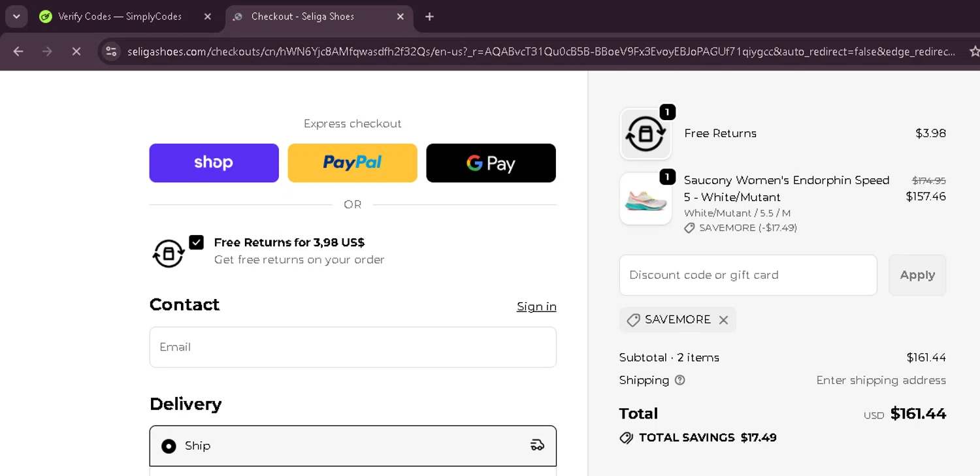980x476 pixels.
Task: Click the struck-through $174.95 price
Action: click(x=929, y=180)
